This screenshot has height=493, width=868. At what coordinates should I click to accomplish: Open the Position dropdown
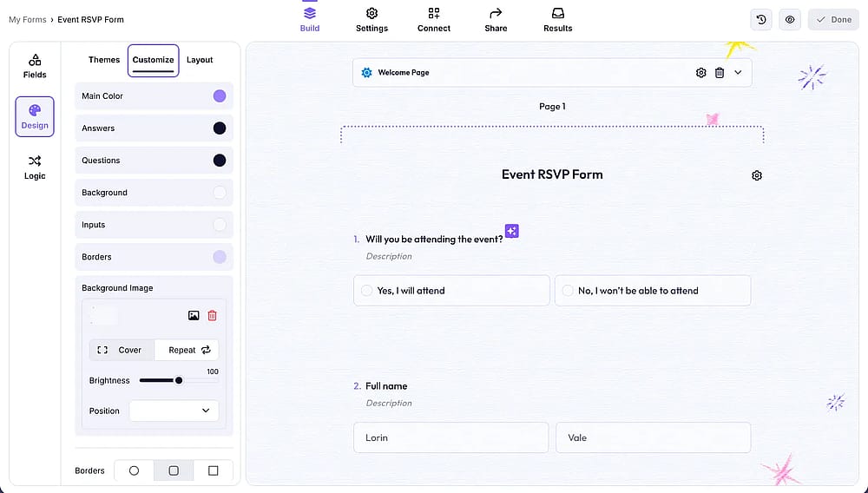coord(174,411)
